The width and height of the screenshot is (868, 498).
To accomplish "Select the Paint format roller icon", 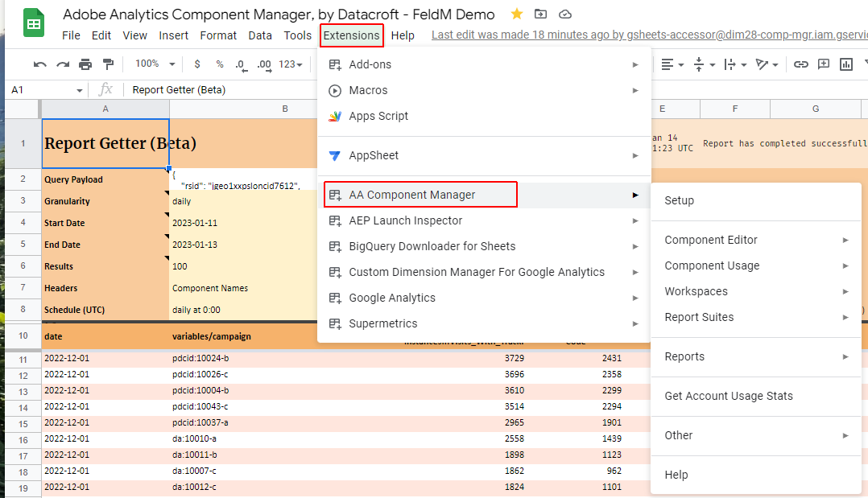I will (108, 64).
